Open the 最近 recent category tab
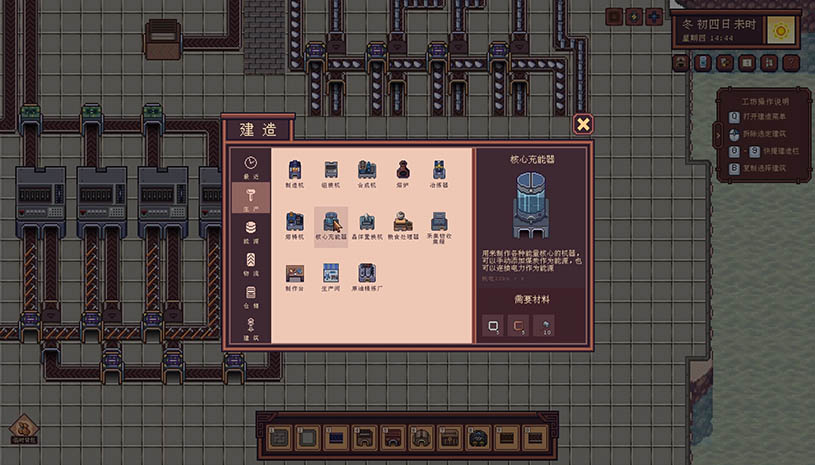The image size is (815, 465). [251, 165]
